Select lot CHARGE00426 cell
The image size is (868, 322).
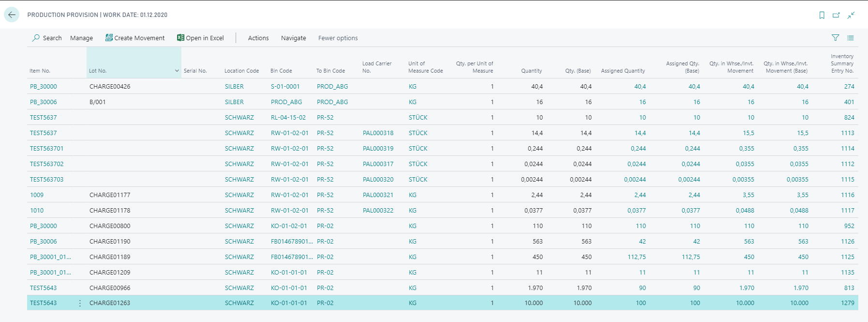110,87
